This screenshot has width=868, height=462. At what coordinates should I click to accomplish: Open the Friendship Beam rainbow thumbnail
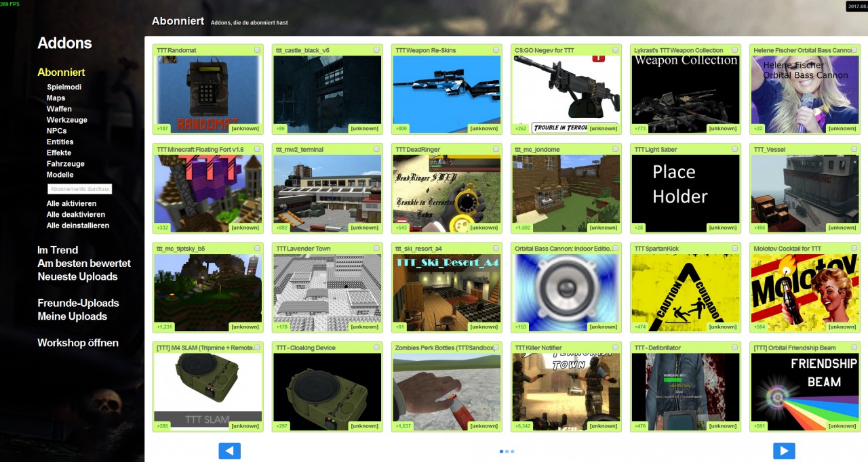point(805,392)
